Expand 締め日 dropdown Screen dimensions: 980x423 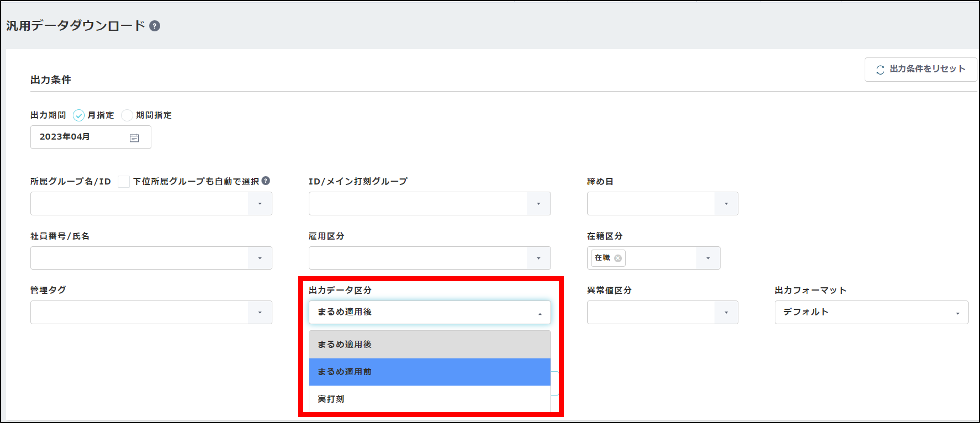tap(726, 204)
